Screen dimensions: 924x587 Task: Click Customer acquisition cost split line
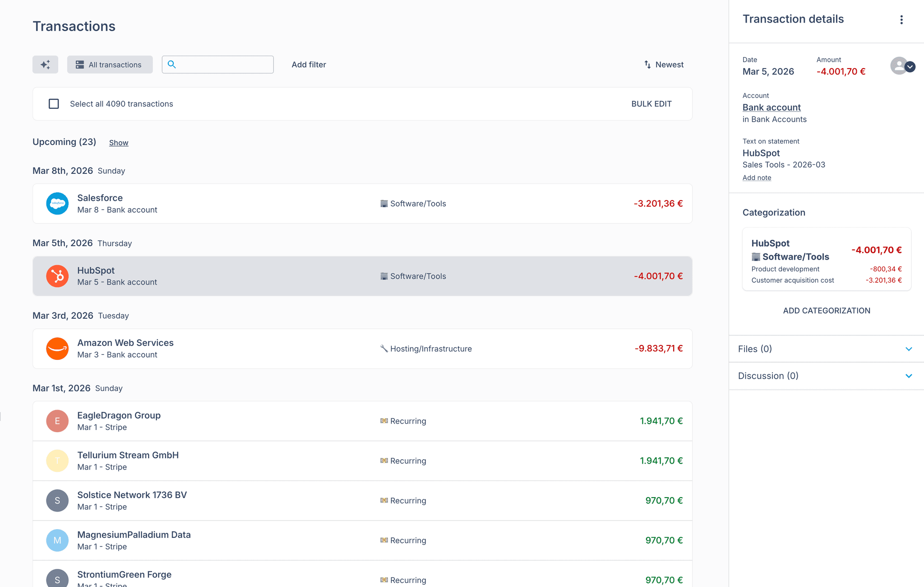827,280
